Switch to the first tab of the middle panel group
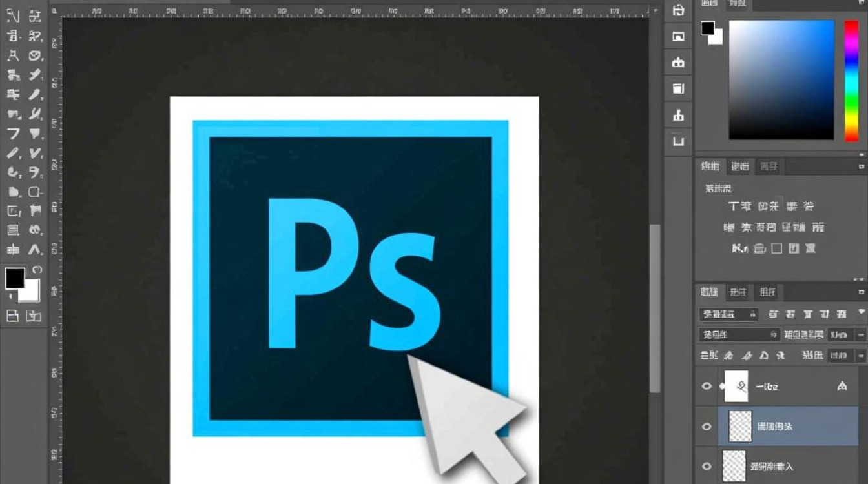 click(x=710, y=166)
